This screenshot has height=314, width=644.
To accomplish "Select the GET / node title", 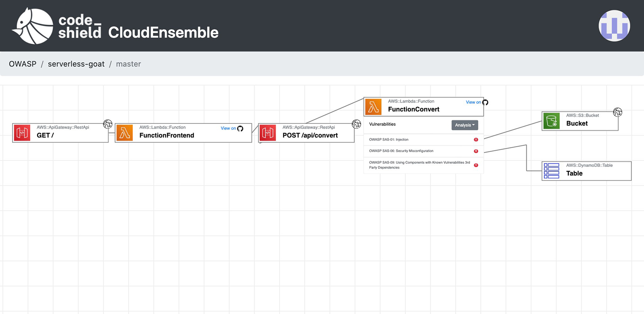I will [x=45, y=135].
